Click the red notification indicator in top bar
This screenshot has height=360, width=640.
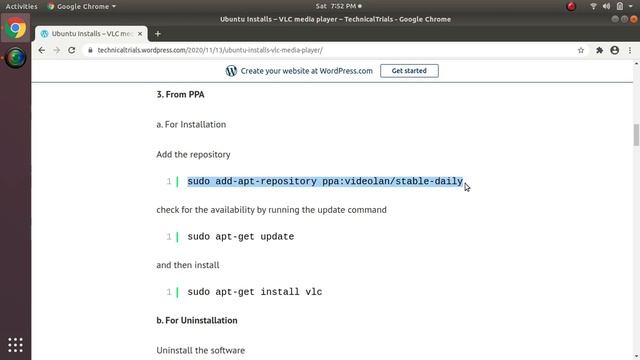(571, 6)
